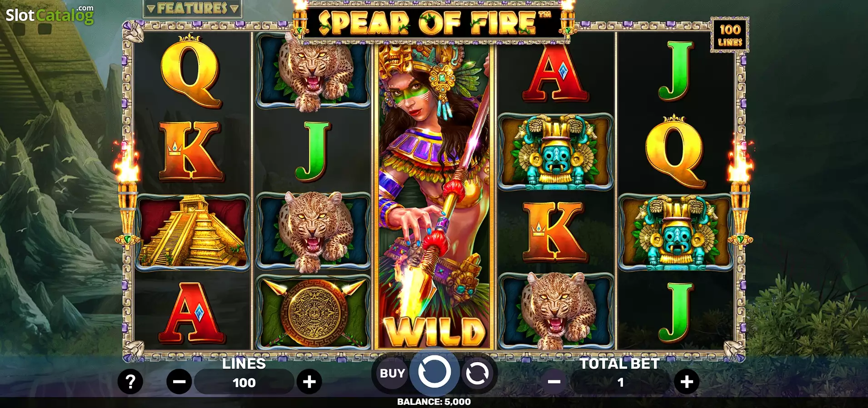Viewport: 868px width, 408px height.
Task: Click the balance display text
Action: pyautogui.click(x=434, y=402)
